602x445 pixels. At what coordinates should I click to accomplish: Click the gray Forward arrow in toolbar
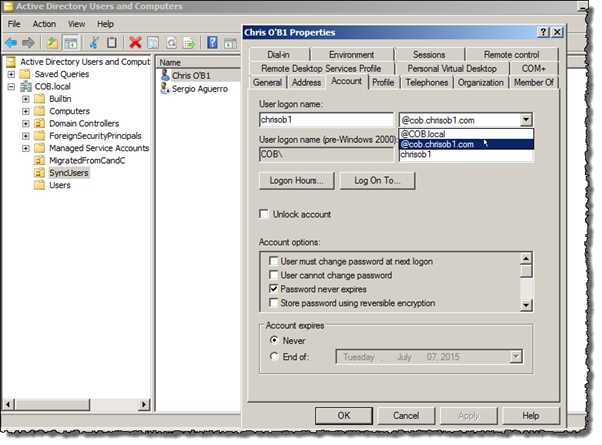tap(28, 43)
